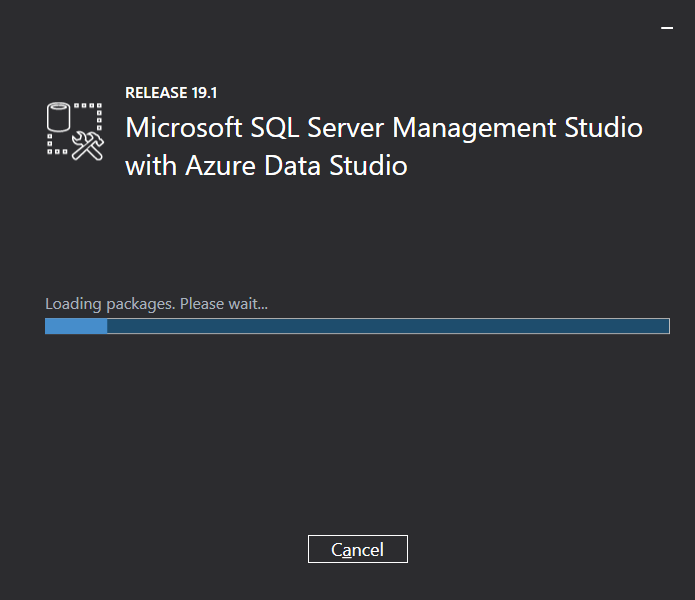Screen dimensions: 695x600
Task: Click the "Please wait..." text
Action: 223,303
